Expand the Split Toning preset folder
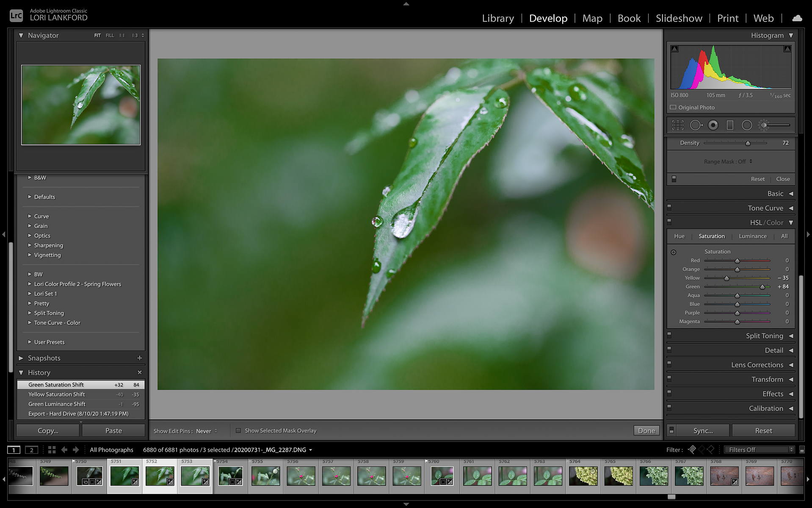Viewport: 812px width, 508px height. (30, 313)
